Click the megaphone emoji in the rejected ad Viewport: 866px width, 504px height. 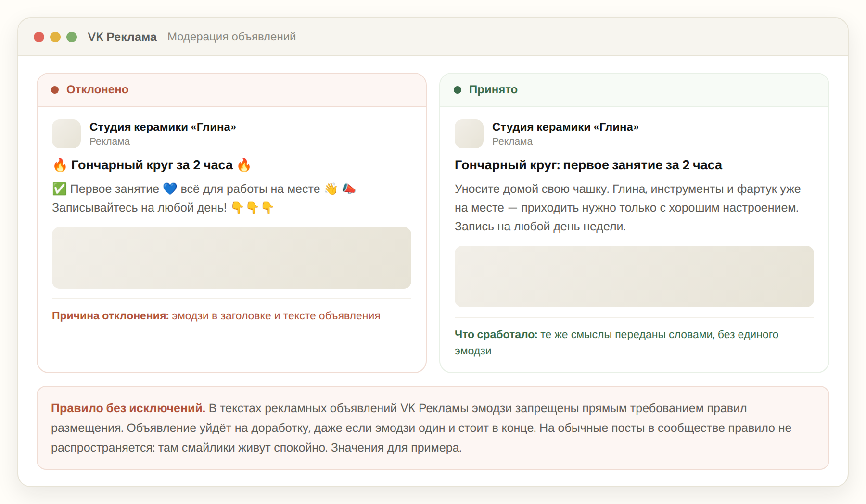click(x=349, y=189)
